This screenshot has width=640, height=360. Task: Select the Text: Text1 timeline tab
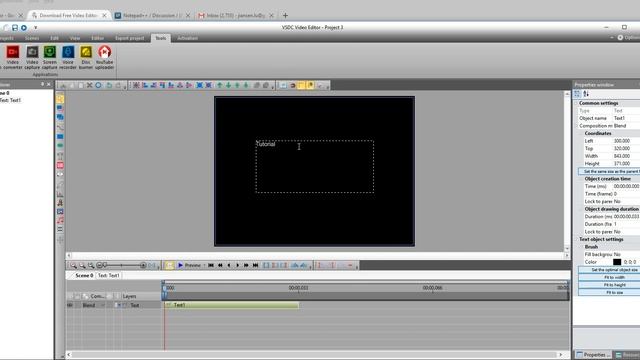(x=109, y=276)
